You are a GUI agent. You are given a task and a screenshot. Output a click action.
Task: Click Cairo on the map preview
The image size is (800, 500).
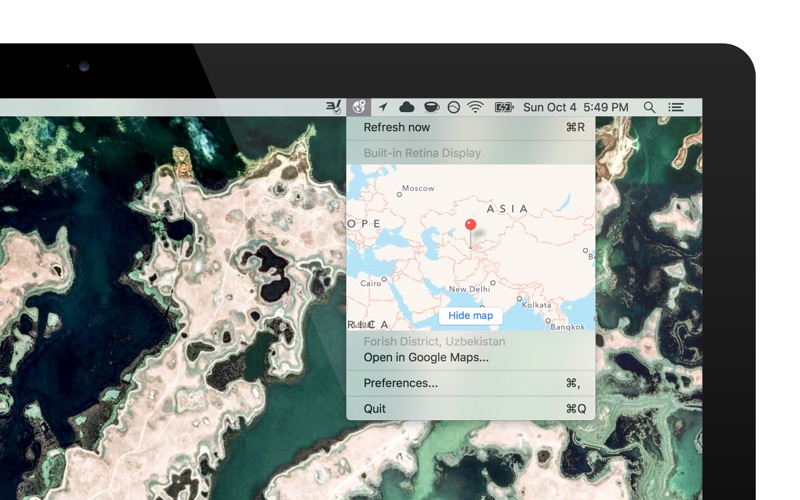click(371, 283)
